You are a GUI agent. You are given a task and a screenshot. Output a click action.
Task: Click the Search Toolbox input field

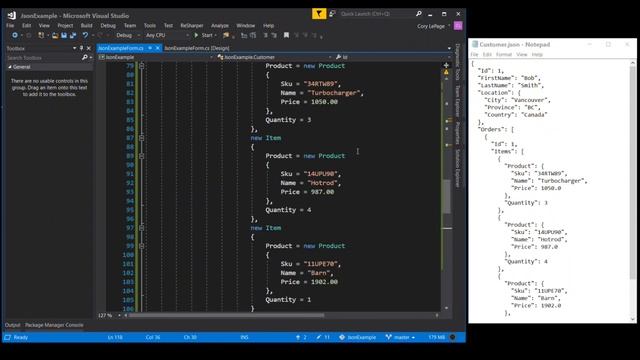[43, 58]
